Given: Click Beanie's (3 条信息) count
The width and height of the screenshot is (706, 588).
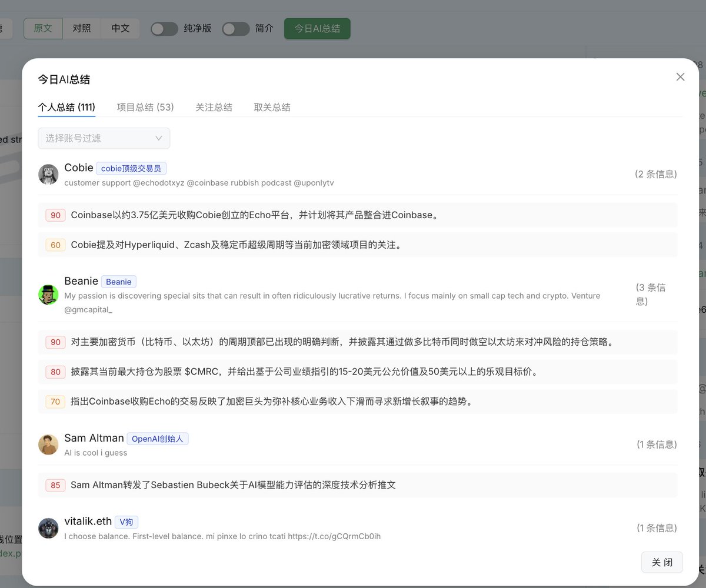Looking at the screenshot, I should coord(651,294).
